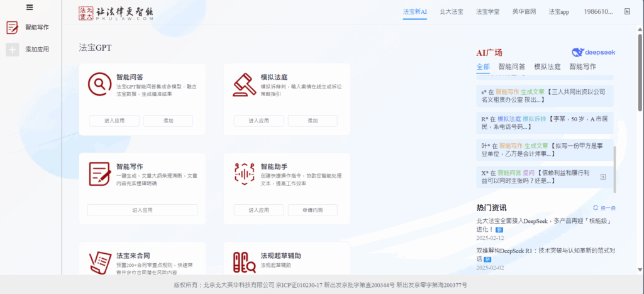The width and height of the screenshot is (644, 294).
Task: Open feed item 拟写一份甲方是事业单位
Action: 545,150
